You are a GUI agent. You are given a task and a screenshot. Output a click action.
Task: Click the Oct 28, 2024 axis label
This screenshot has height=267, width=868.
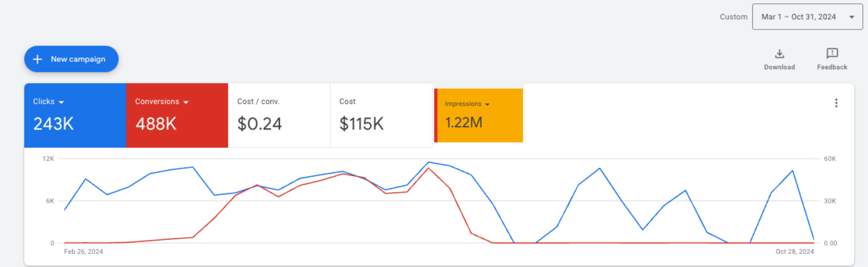pos(795,251)
